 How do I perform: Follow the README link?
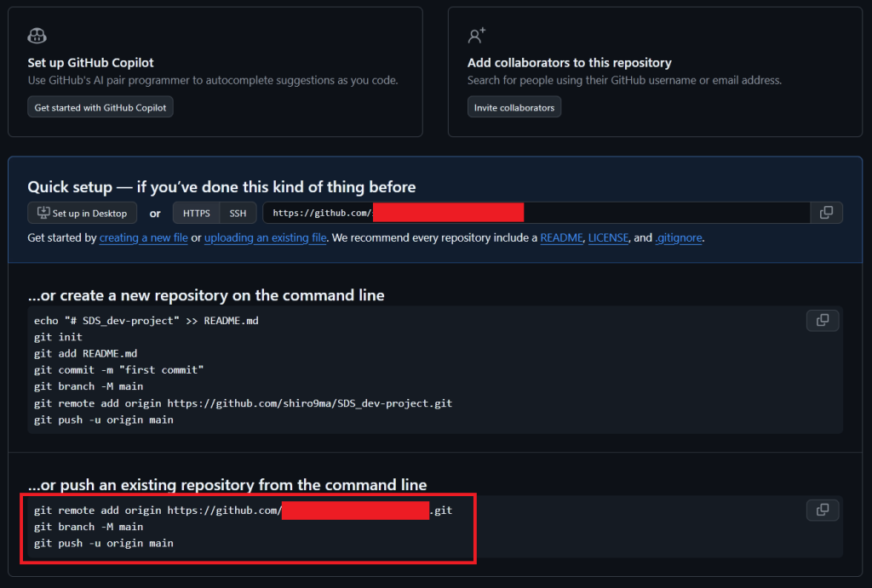(562, 238)
